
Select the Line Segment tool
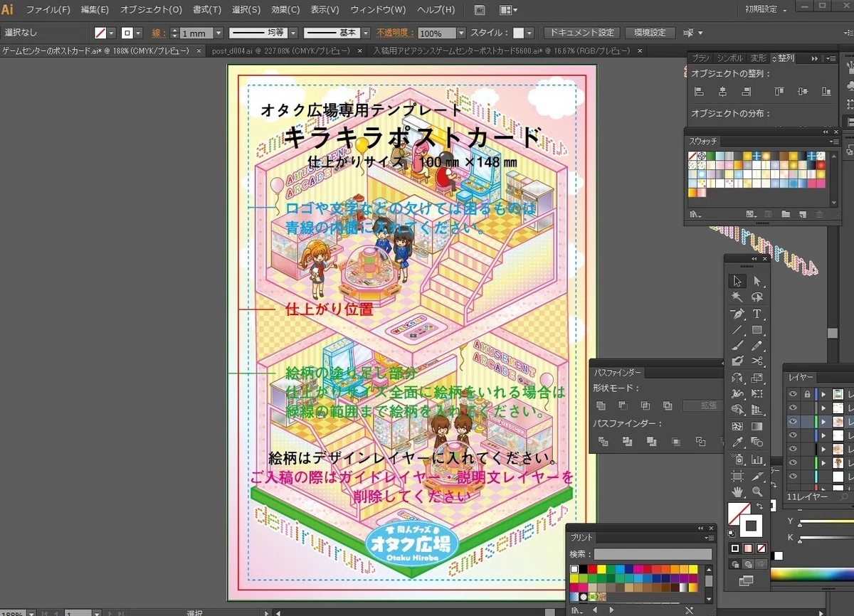click(737, 330)
